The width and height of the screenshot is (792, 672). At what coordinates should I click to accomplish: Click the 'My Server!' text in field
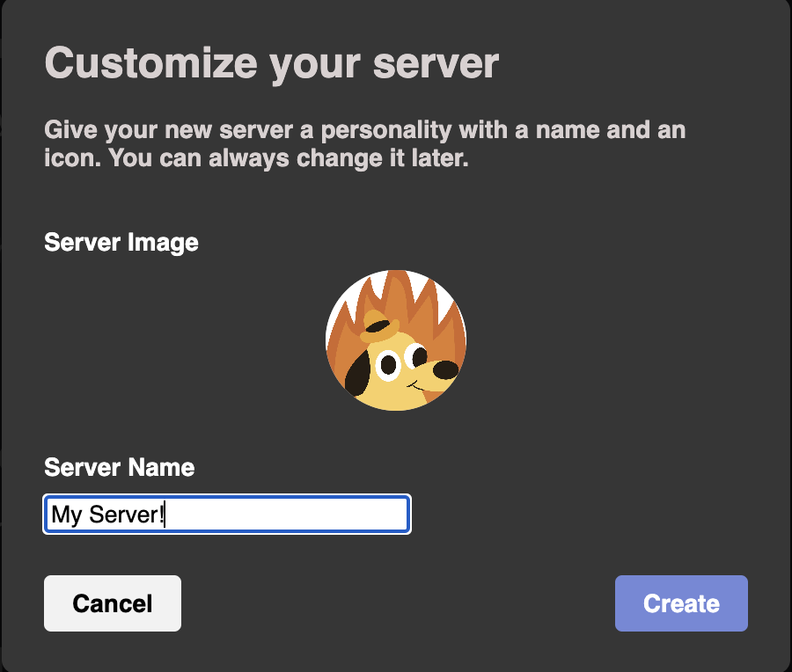coord(107,515)
